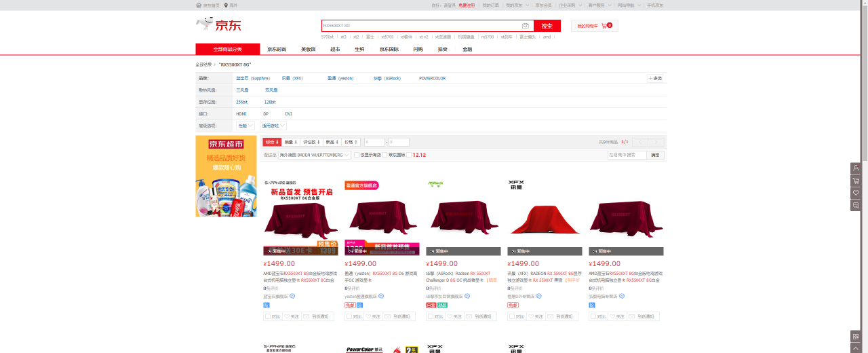Open the shopping cart (我的购物车)

[x=594, y=26]
